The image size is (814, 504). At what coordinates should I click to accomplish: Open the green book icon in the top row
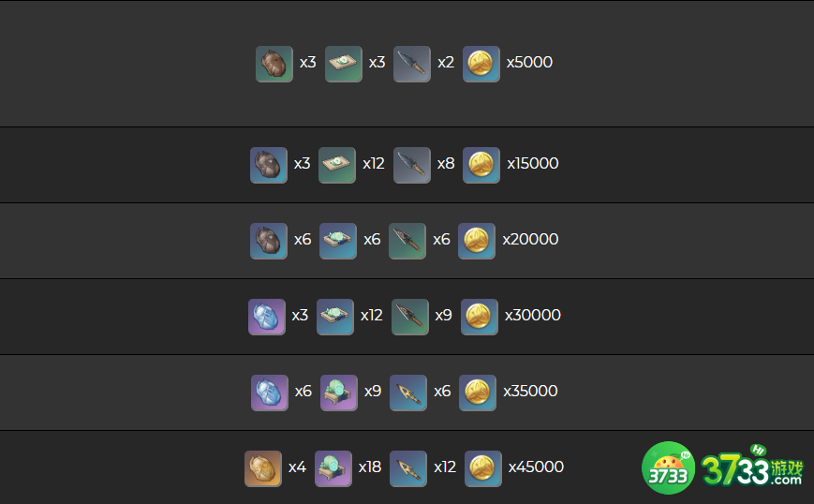coord(344,64)
